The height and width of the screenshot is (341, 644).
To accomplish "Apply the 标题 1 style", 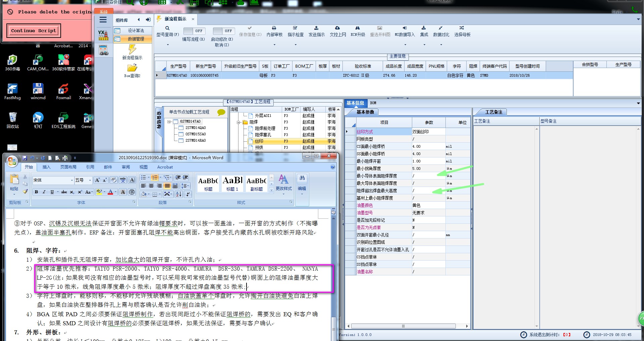I will click(232, 184).
